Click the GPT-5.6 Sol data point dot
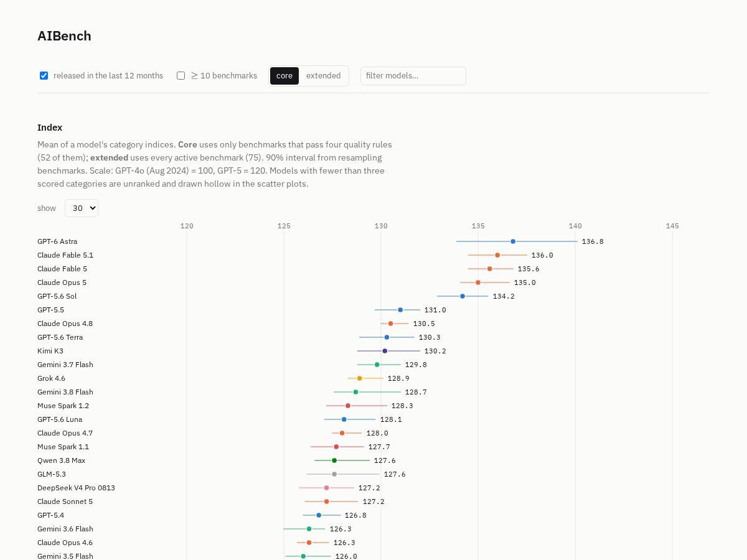This screenshot has height=560, width=747. (x=463, y=296)
